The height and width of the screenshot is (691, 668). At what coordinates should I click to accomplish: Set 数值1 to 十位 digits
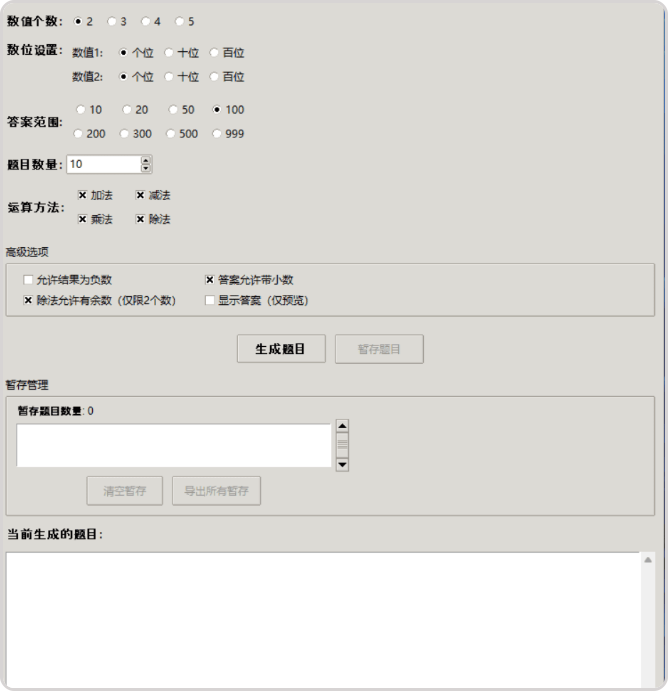169,53
